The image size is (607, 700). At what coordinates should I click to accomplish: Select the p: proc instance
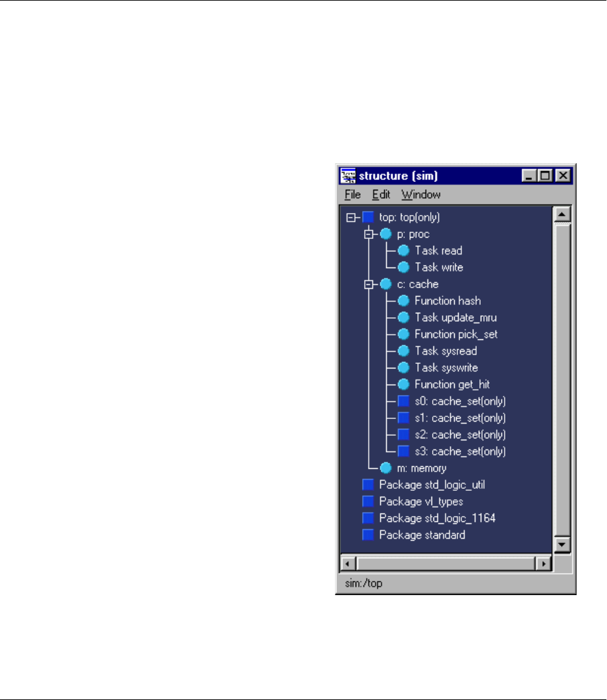pyautogui.click(x=413, y=234)
